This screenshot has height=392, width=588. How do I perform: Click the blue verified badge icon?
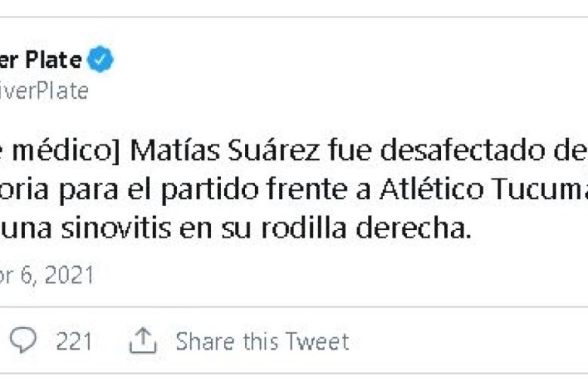100,59
